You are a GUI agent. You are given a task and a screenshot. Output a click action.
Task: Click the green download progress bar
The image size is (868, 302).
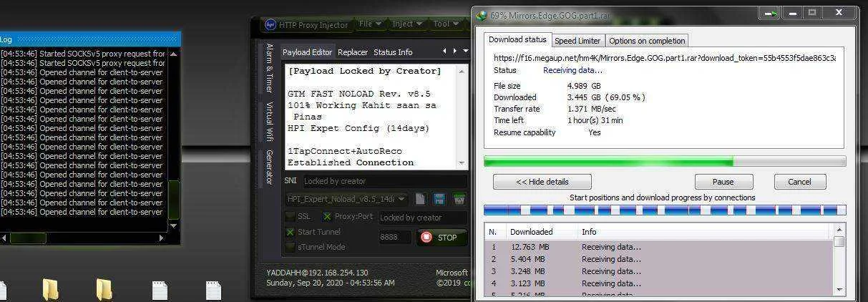(665, 162)
